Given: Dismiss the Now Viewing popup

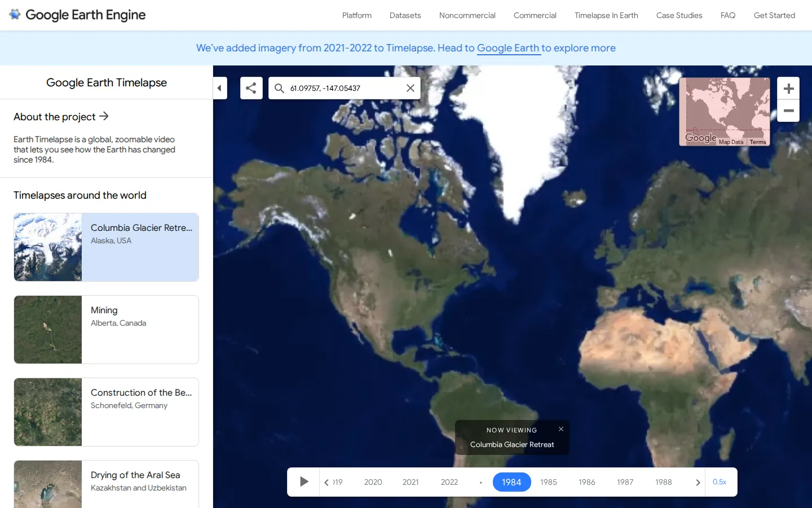Looking at the screenshot, I should click(561, 429).
